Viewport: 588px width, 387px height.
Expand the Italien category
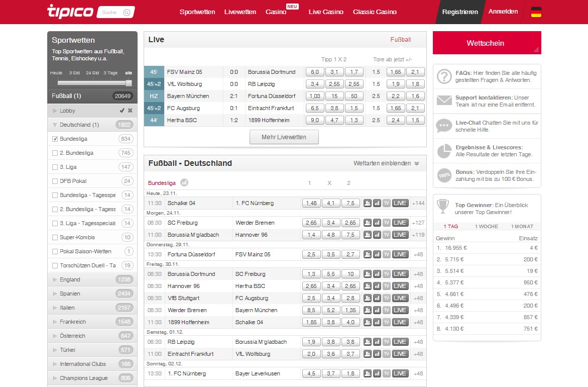point(92,308)
